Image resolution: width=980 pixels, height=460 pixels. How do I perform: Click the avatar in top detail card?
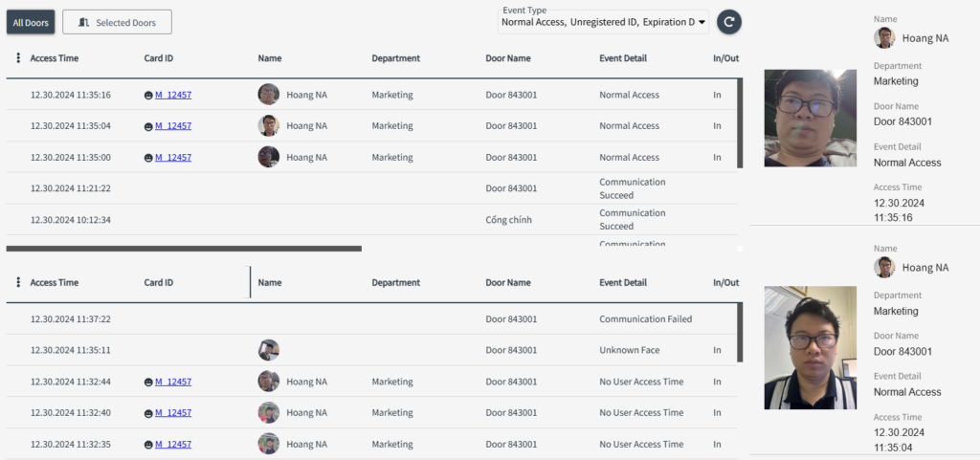pos(884,38)
